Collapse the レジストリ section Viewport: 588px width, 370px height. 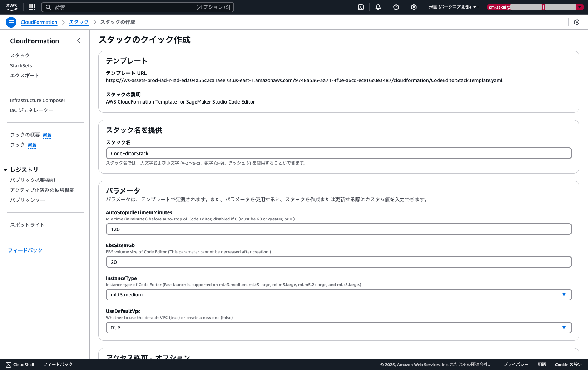coord(5,170)
